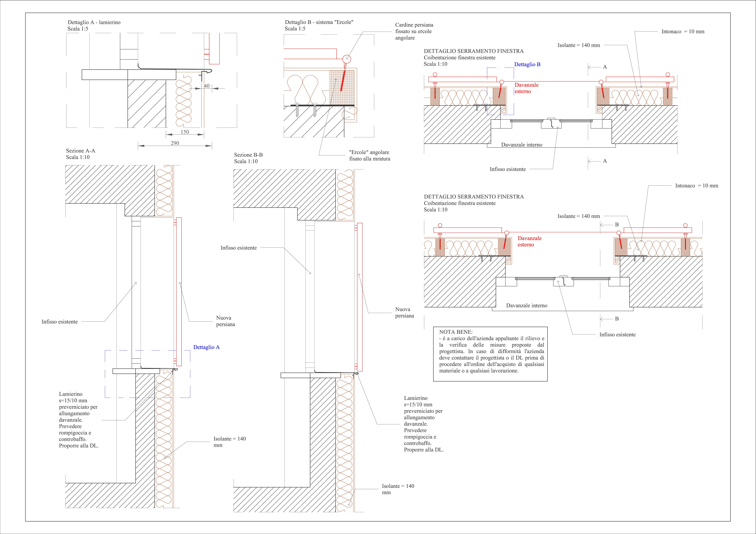
Task: Select the "NOTA BENE" text box
Action: 490,354
